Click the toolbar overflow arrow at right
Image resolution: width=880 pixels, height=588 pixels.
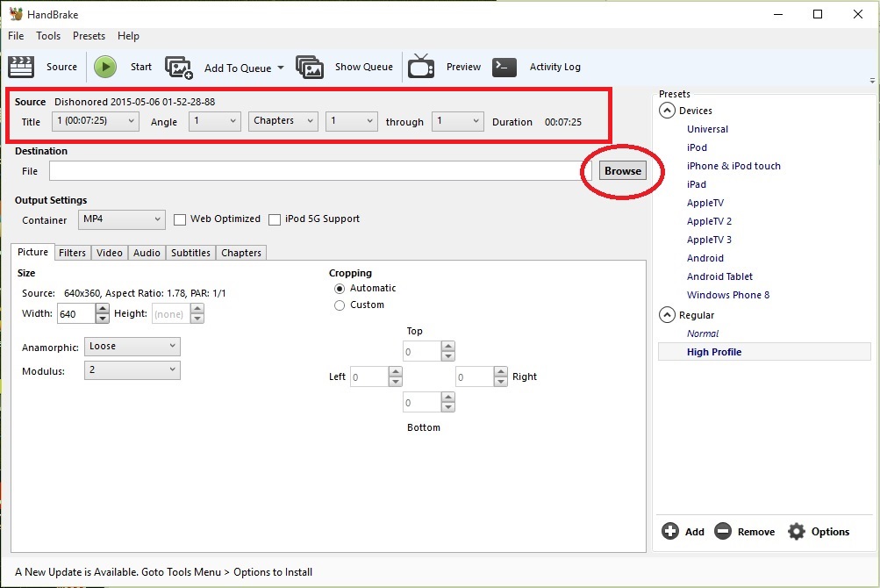[872, 81]
